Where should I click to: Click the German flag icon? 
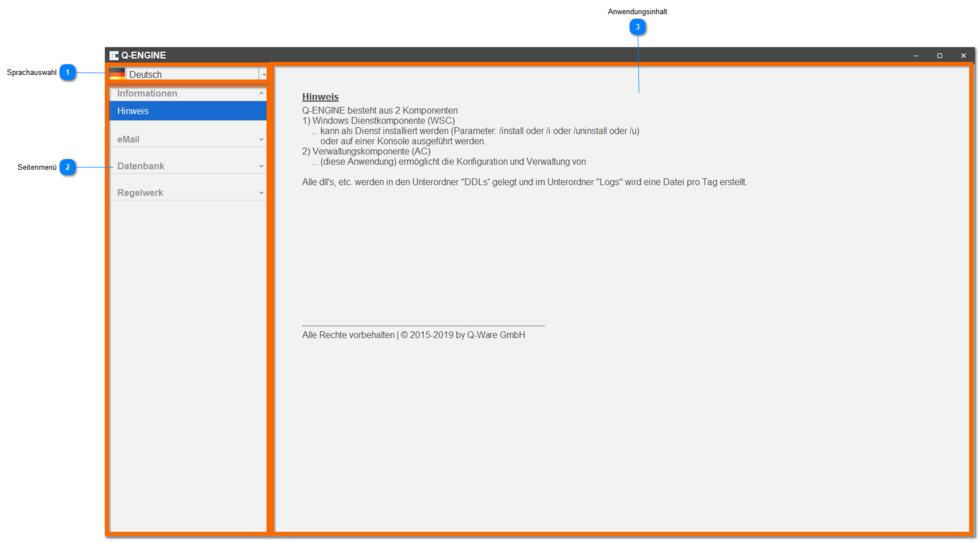tap(117, 74)
